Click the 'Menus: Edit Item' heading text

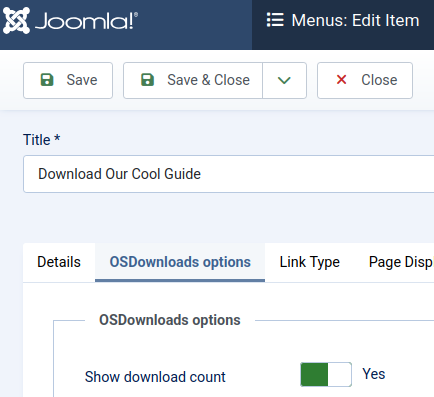[355, 20]
